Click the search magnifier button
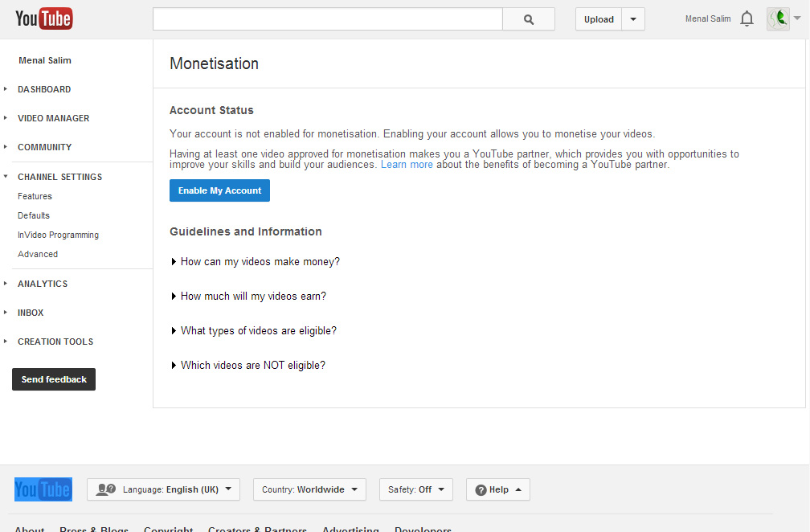Viewport: 810px width, 532px height. click(x=528, y=19)
